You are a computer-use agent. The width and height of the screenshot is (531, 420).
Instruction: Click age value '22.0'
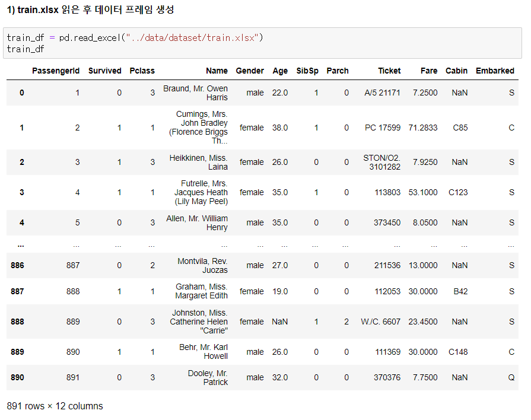280,93
